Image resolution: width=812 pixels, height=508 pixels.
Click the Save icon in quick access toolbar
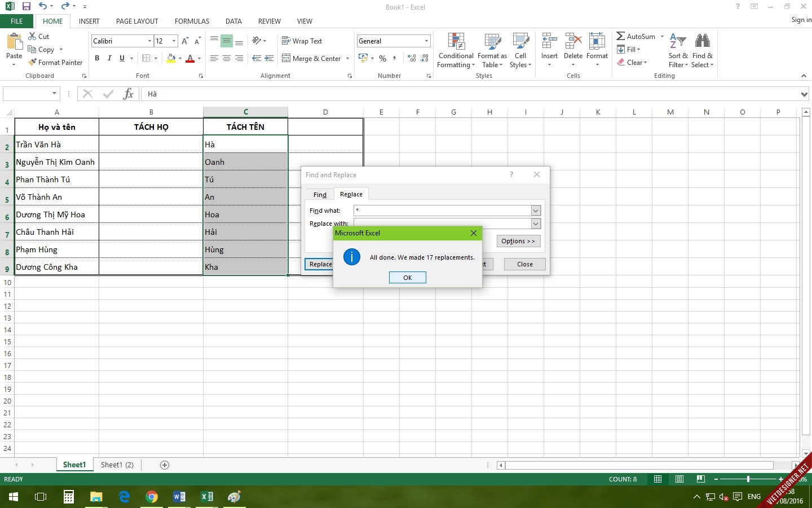click(x=26, y=7)
